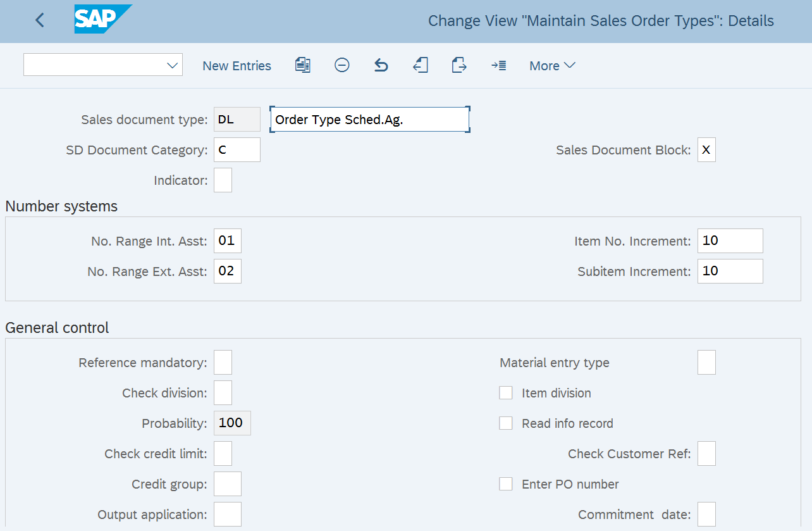The width and height of the screenshot is (812, 531).
Task: Click the Reference mandatory field
Action: [x=223, y=363]
